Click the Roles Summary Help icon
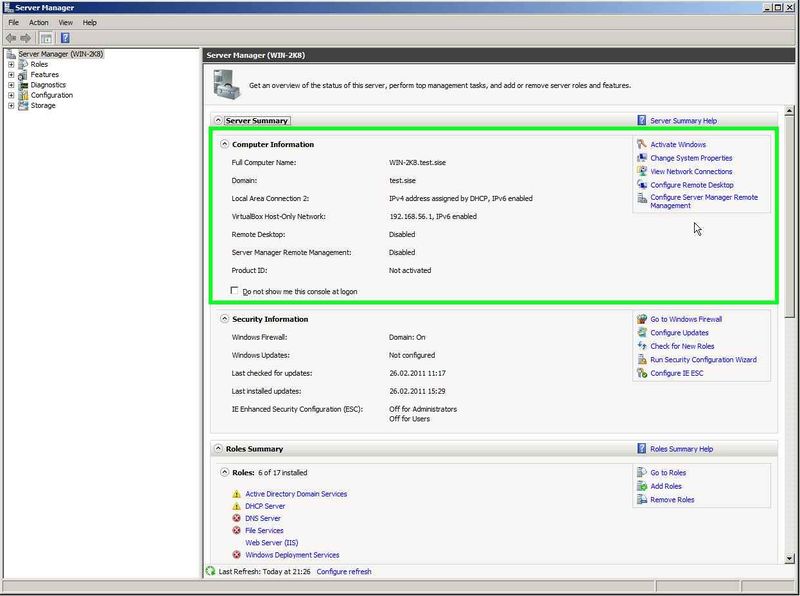This screenshot has height=596, width=800. [642, 449]
